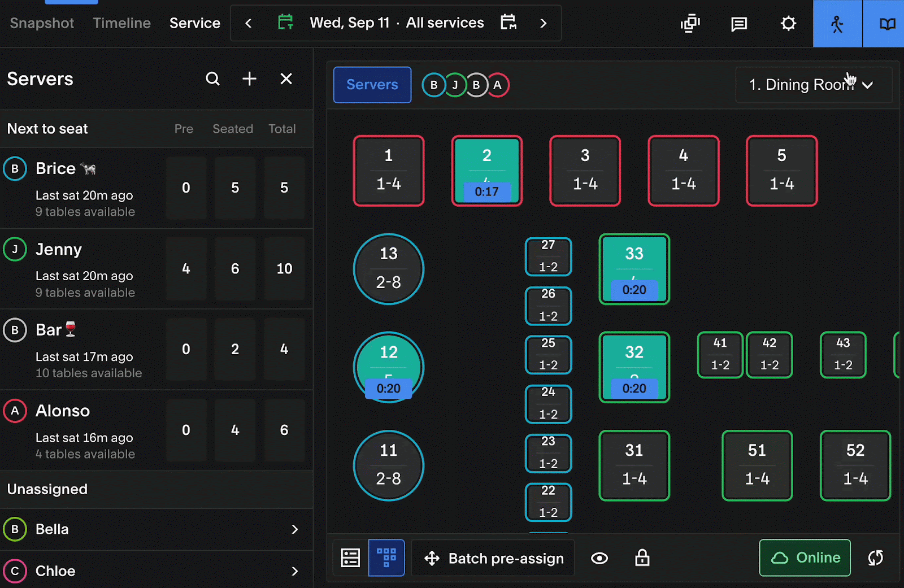
Task: Click the Online status button
Action: (805, 558)
